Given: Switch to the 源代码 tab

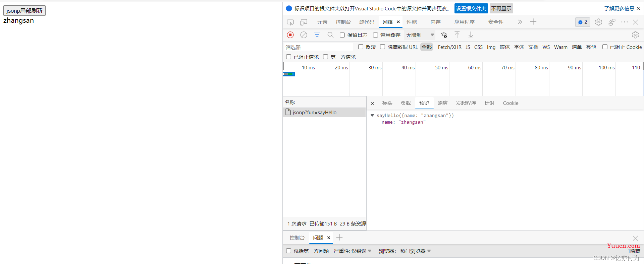Looking at the screenshot, I should tap(367, 22).
